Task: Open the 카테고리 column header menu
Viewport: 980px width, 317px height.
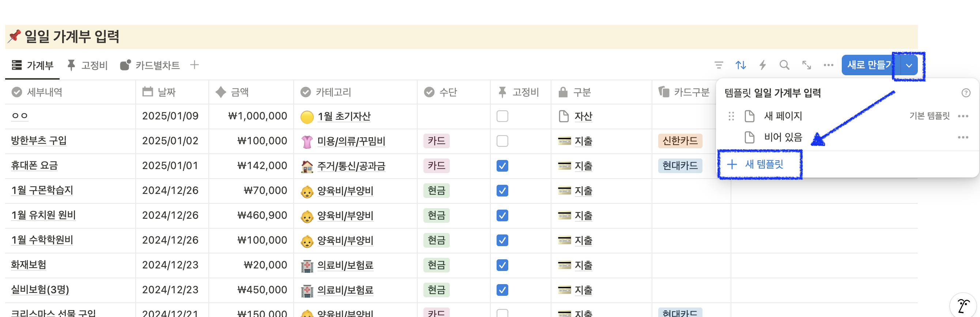Action: click(x=355, y=92)
